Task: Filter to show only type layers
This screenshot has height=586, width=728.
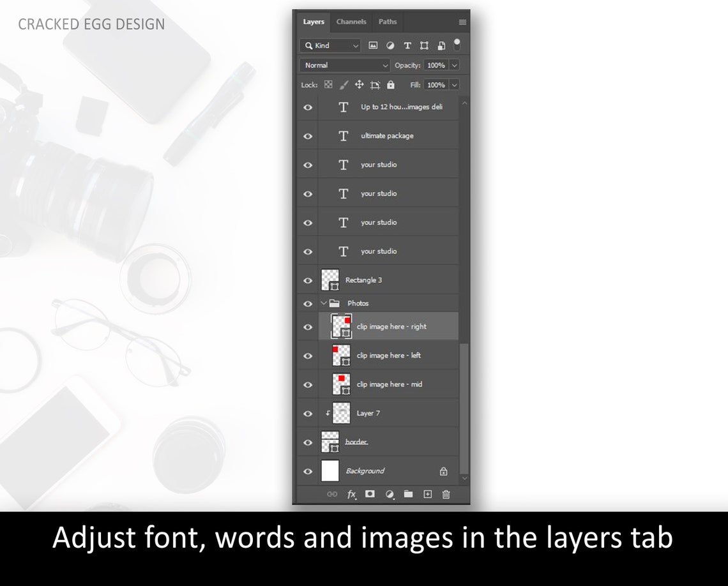Action: 407,45
